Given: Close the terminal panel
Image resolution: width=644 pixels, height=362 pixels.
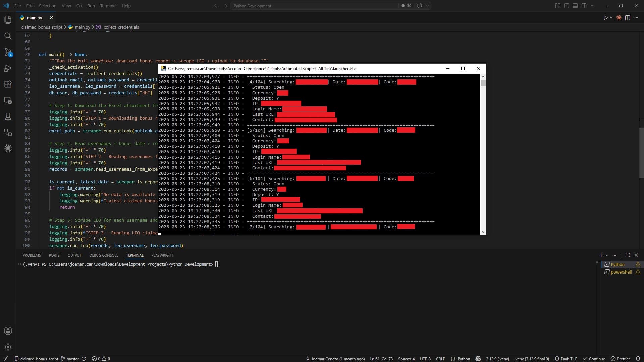Looking at the screenshot, I should 636,255.
